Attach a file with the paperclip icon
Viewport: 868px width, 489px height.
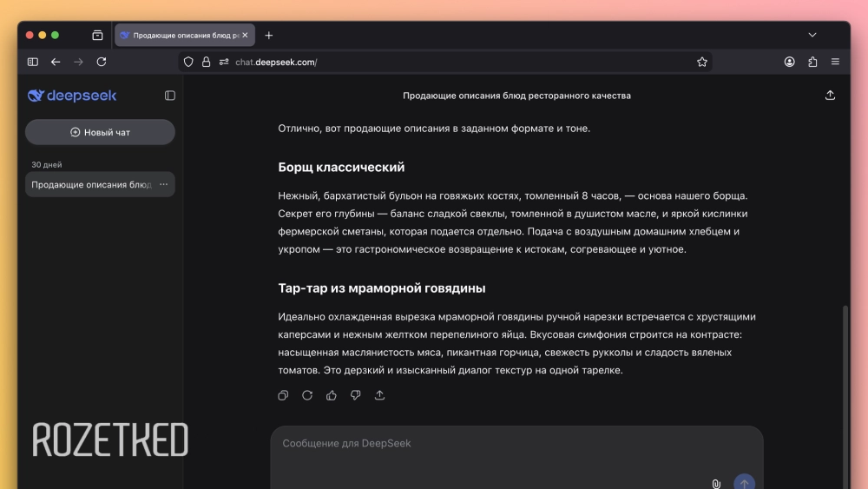(x=716, y=484)
